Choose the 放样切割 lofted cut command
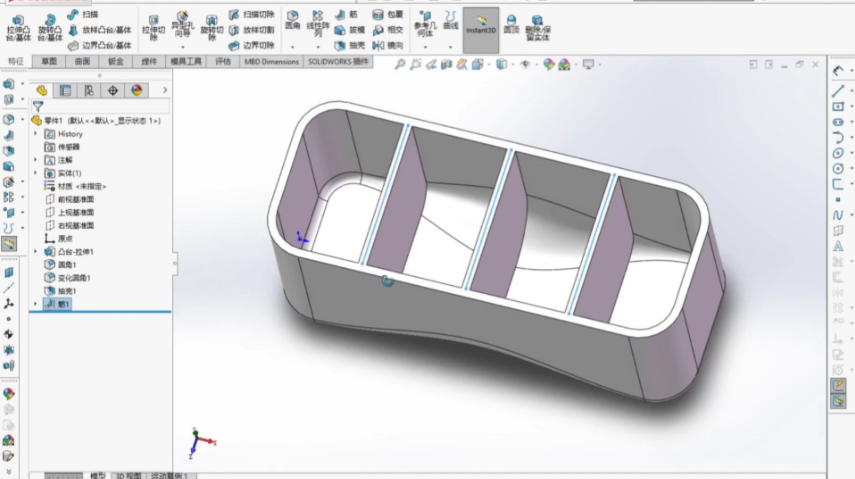This screenshot has height=479, width=855. (x=251, y=30)
